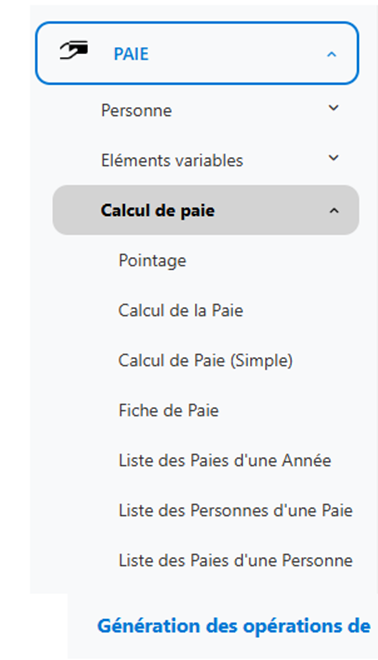Open the Eléments variables menu entry
Viewport: 378px width, 660px height.
tap(172, 160)
